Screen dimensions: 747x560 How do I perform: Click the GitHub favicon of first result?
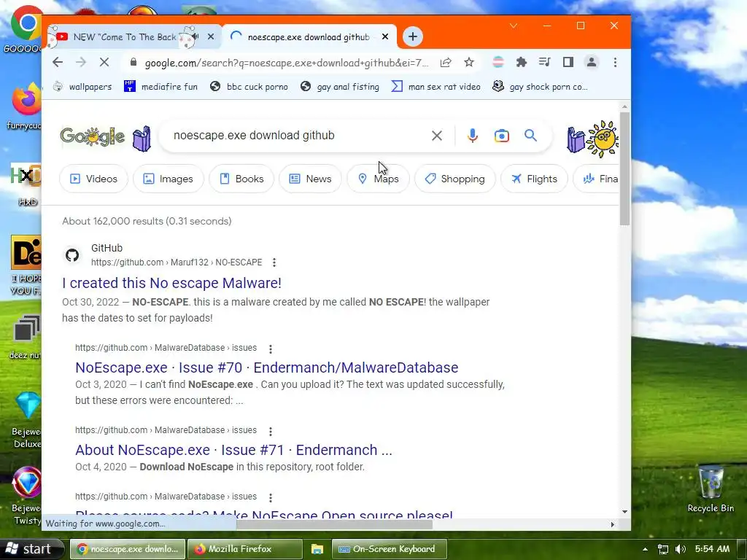point(72,255)
